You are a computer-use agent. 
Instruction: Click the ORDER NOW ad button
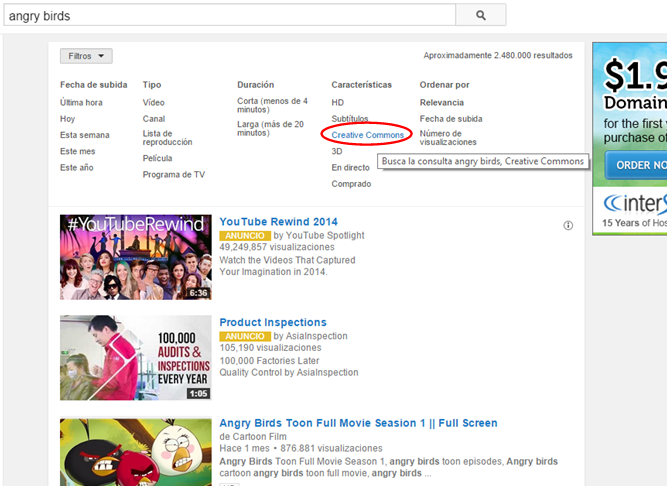[x=636, y=165]
